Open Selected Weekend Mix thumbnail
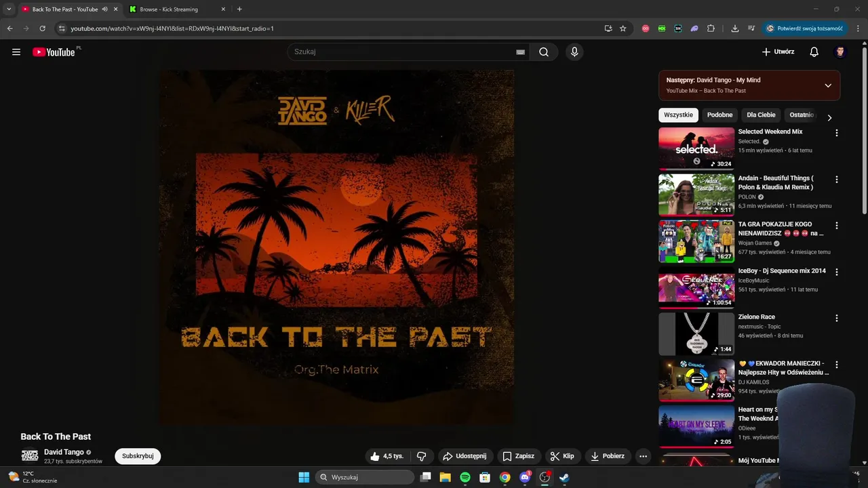The width and height of the screenshot is (868, 488). 696,148
